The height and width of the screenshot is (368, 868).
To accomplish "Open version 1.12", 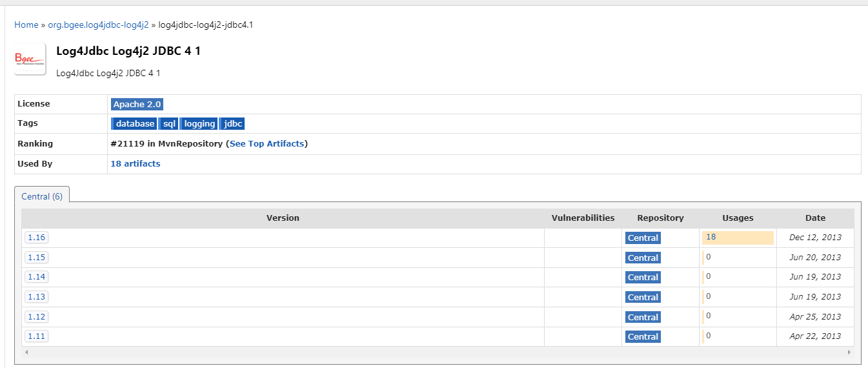I will click(37, 317).
